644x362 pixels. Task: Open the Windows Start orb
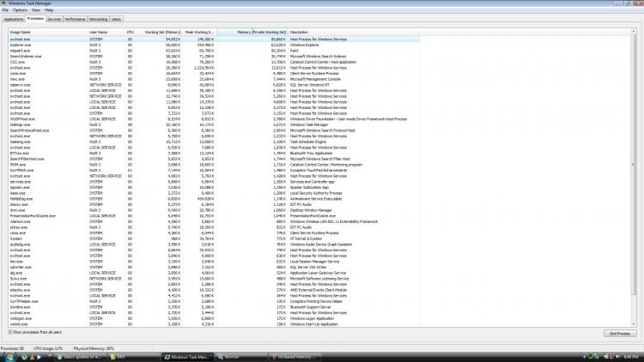[9, 357]
